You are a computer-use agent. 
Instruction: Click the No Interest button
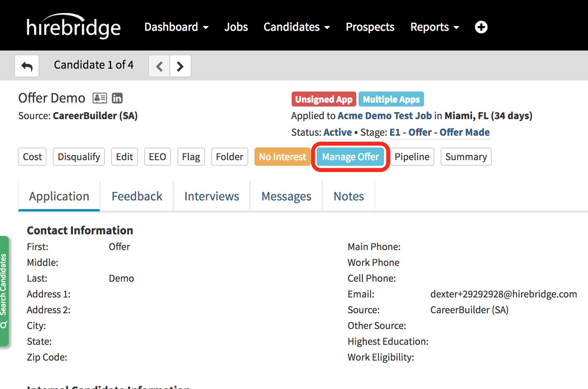point(282,157)
